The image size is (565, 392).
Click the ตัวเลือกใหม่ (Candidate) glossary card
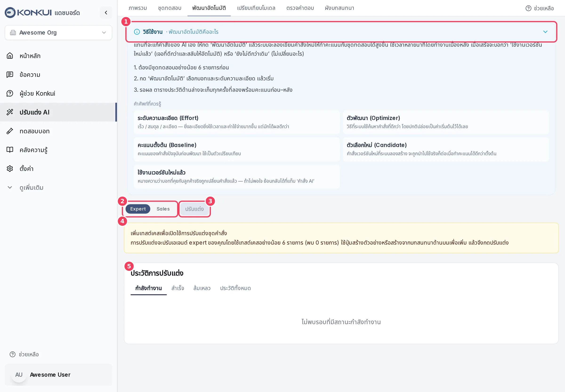[446, 149]
